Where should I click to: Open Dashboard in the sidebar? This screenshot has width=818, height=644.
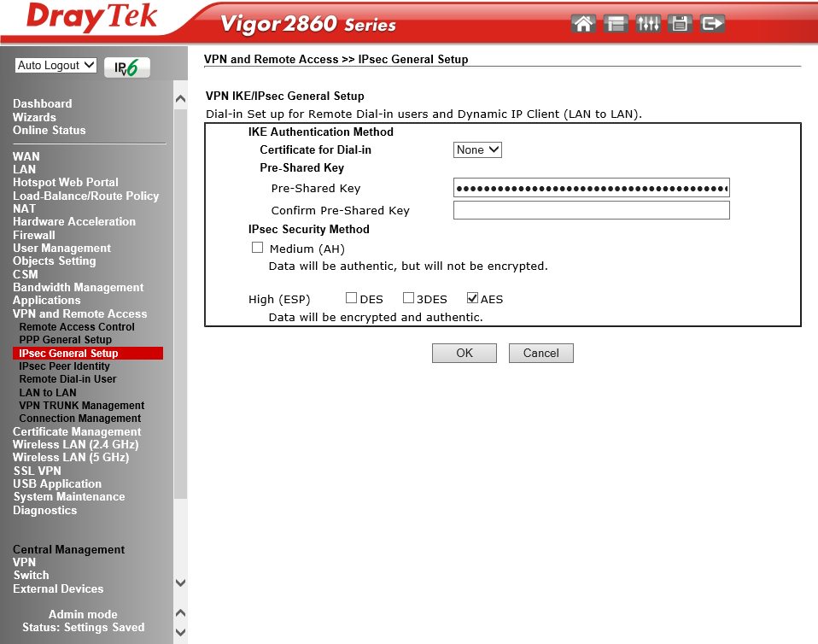tap(42, 104)
